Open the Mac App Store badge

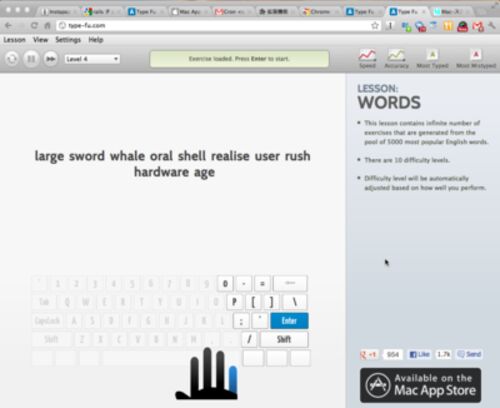click(420, 385)
